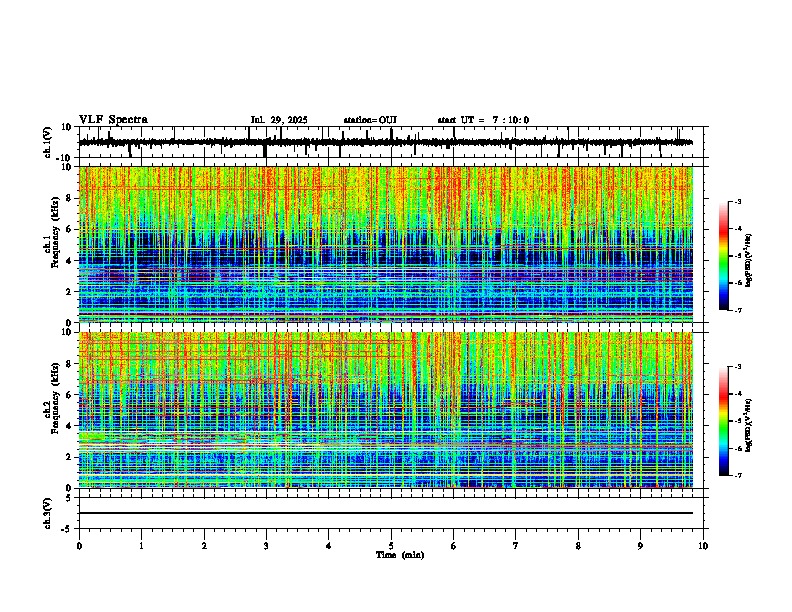
Task: Click the ch.1 'Frequency (kHz)' axis label
Action: coord(55,233)
